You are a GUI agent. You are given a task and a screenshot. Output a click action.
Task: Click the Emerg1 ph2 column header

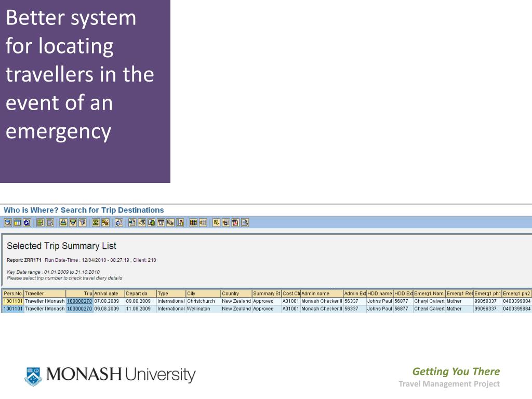pos(516,294)
